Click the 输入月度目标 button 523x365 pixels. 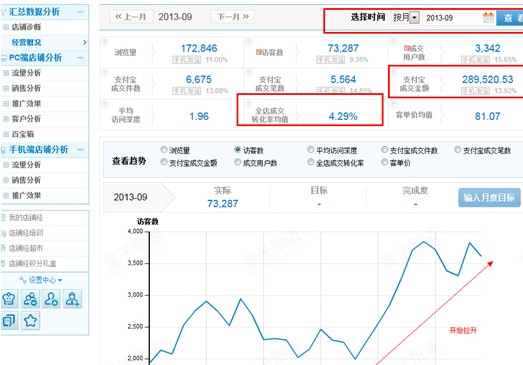(x=489, y=198)
